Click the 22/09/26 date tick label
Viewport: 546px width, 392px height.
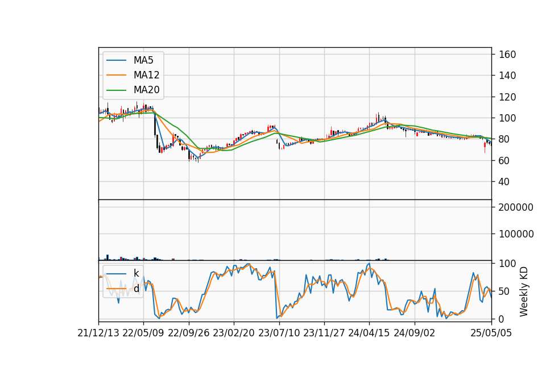tap(189, 333)
